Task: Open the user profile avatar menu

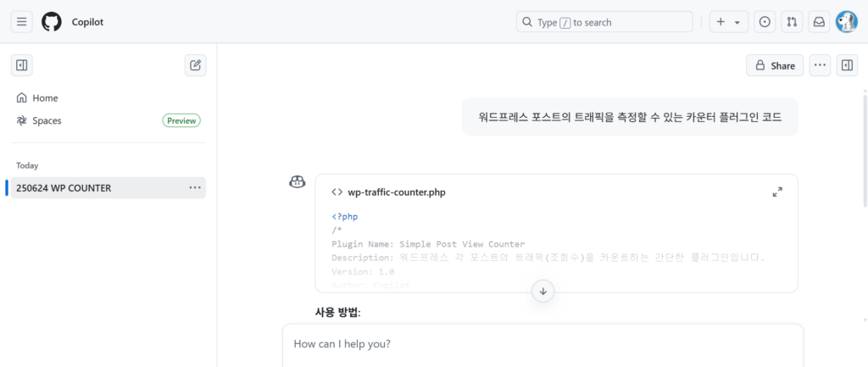Action: click(x=846, y=22)
